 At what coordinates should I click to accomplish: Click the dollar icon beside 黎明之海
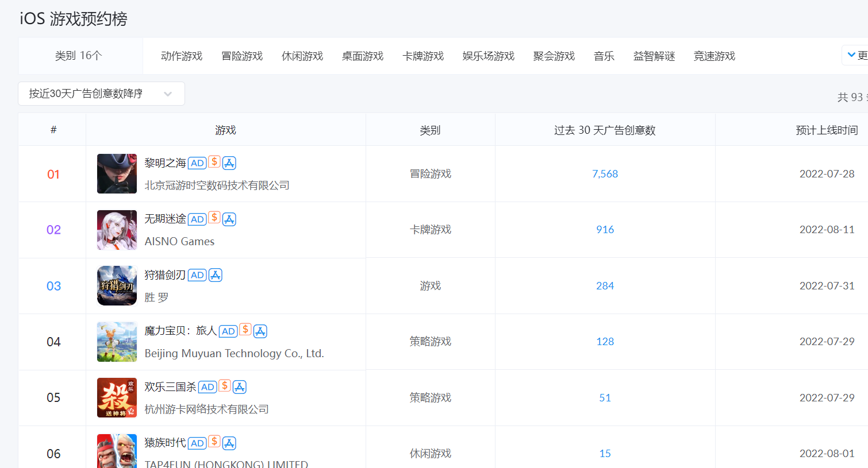click(214, 162)
